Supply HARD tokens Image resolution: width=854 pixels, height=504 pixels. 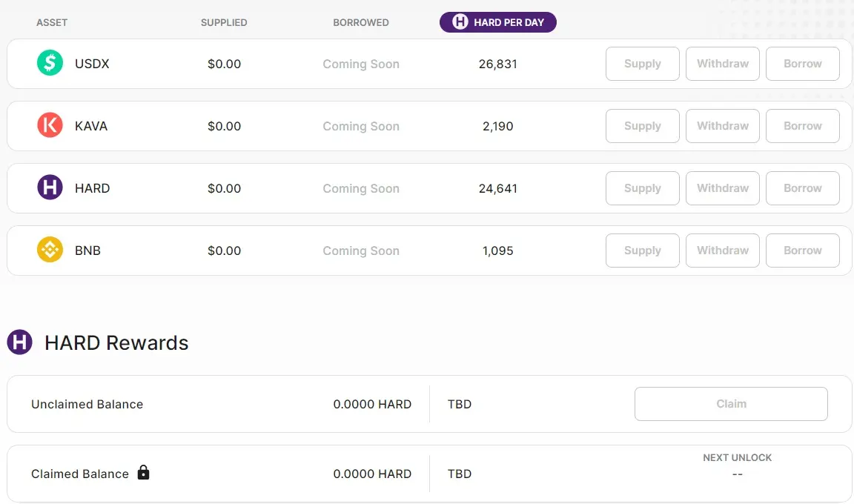[x=643, y=188]
